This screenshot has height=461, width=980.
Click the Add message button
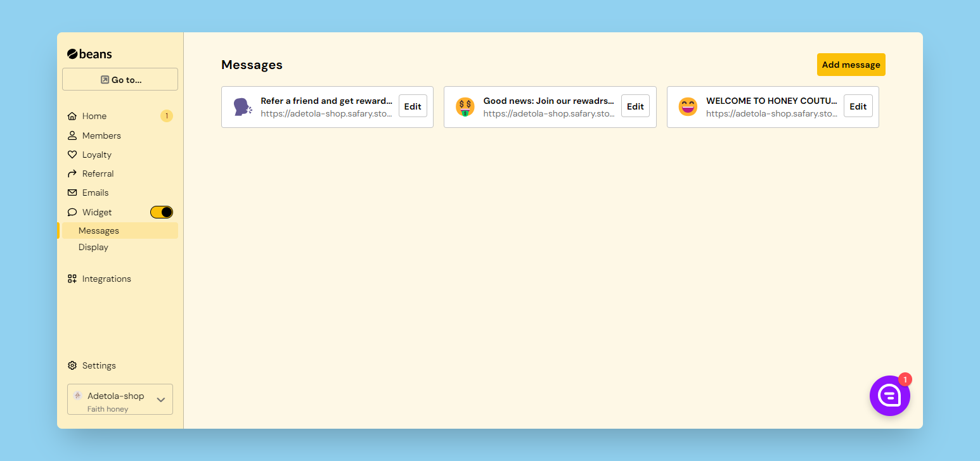pyautogui.click(x=851, y=65)
